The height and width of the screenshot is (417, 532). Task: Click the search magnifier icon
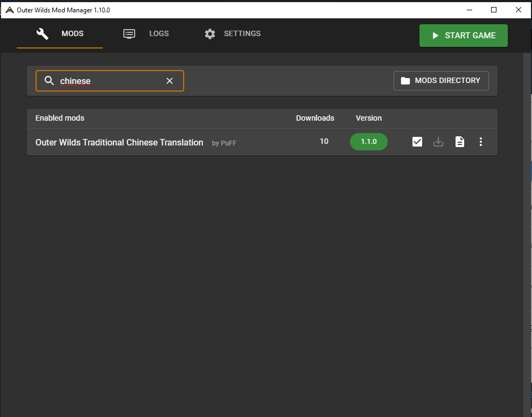pyautogui.click(x=49, y=81)
